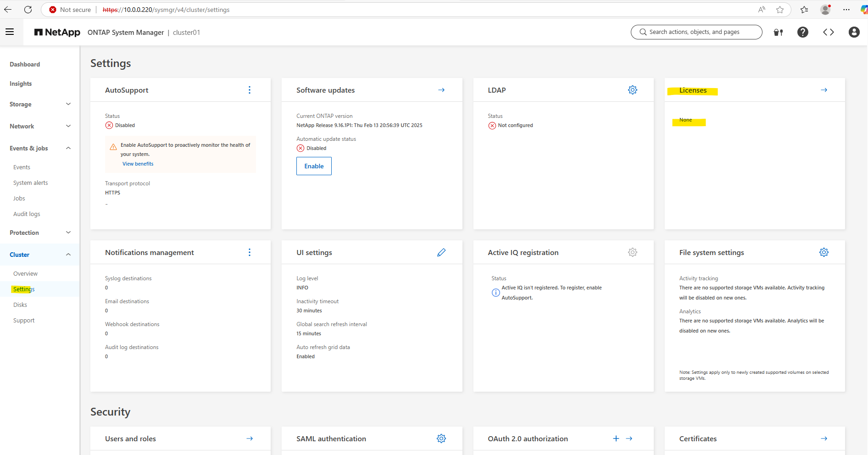The width and height of the screenshot is (868, 455).
Task: Click the browser profile avatar
Action: point(825,10)
